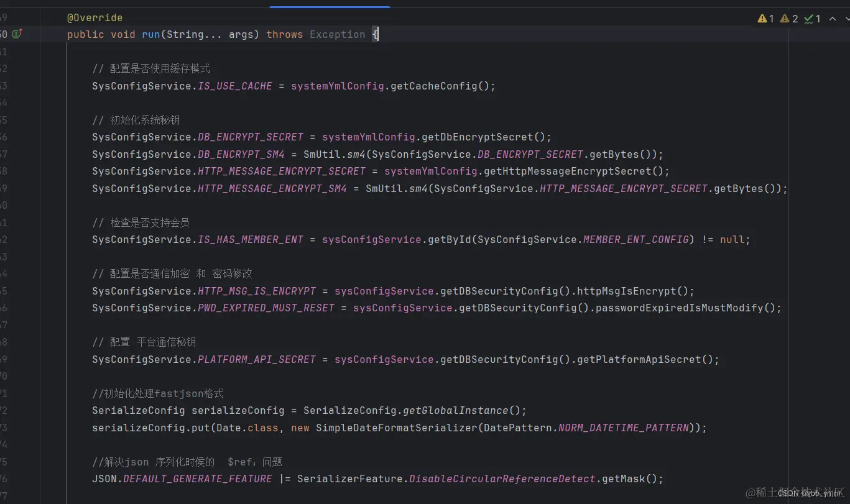
Task: Click the JSON class name
Action: click(104, 479)
